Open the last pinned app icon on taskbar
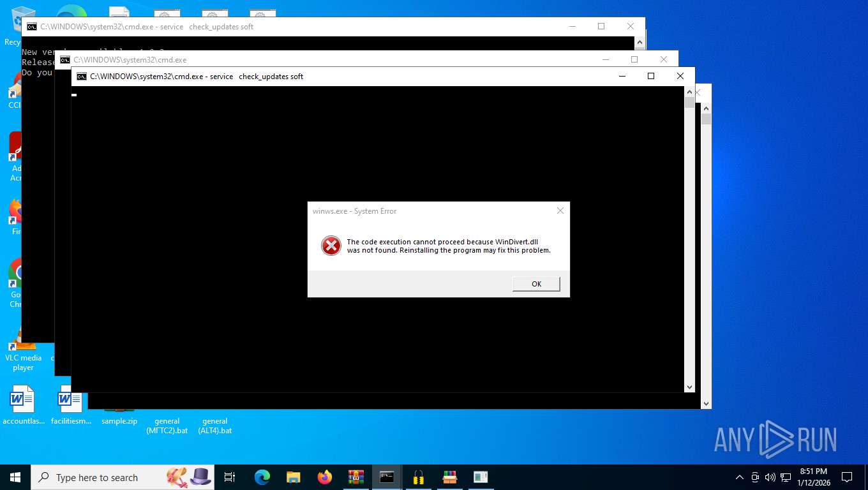The width and height of the screenshot is (868, 490). point(481,477)
